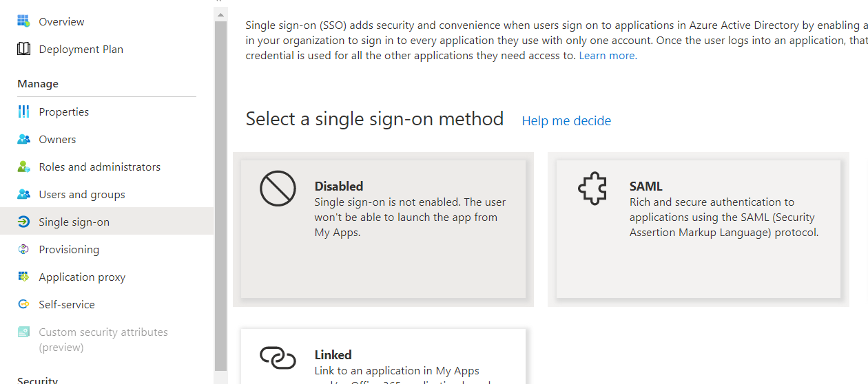Choose the Disabled sign-on method card
Viewport: 868px width, 384px height.
coord(383,229)
